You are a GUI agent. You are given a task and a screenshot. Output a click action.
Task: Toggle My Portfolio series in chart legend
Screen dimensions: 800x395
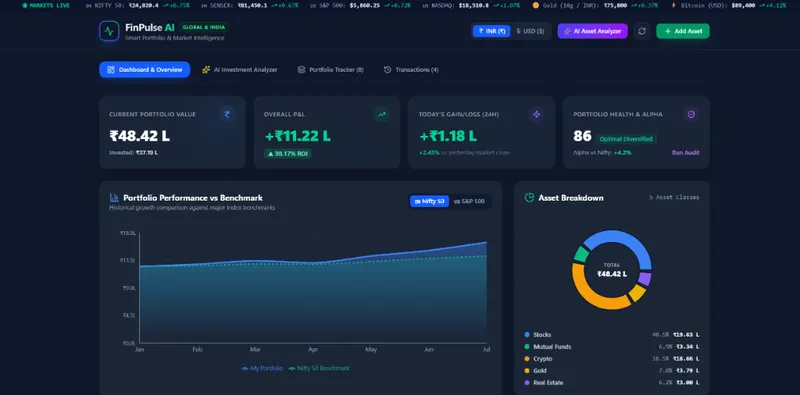coord(262,368)
